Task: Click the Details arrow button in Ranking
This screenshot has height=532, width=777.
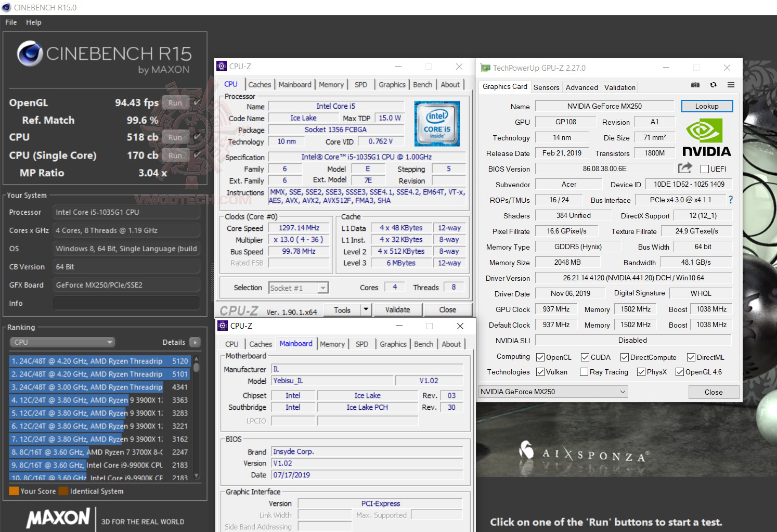Action: click(195, 342)
